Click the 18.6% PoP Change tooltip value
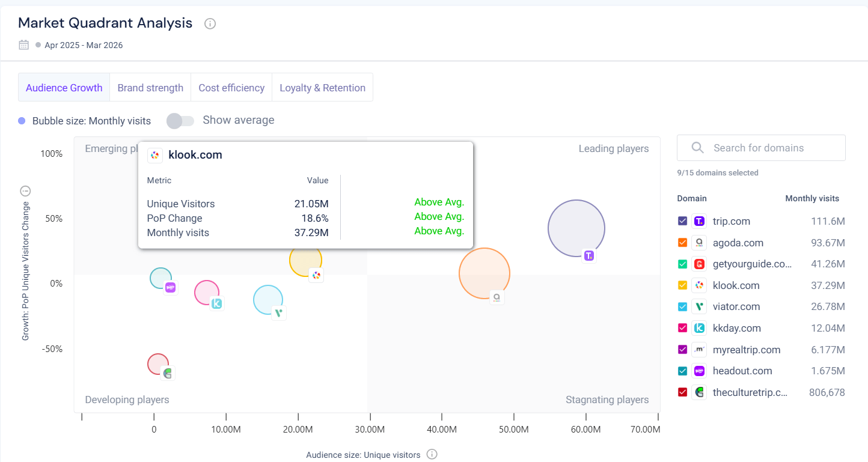868x462 pixels. pos(315,218)
